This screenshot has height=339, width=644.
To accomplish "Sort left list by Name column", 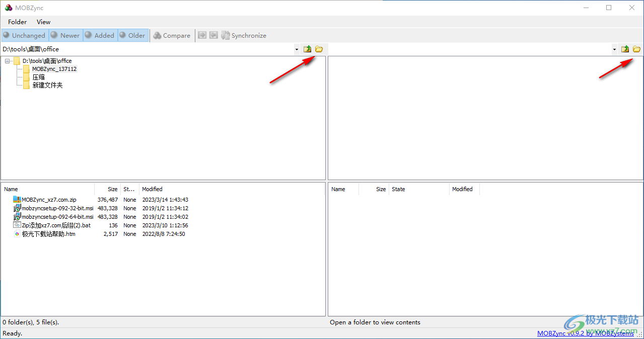I will click(x=48, y=189).
